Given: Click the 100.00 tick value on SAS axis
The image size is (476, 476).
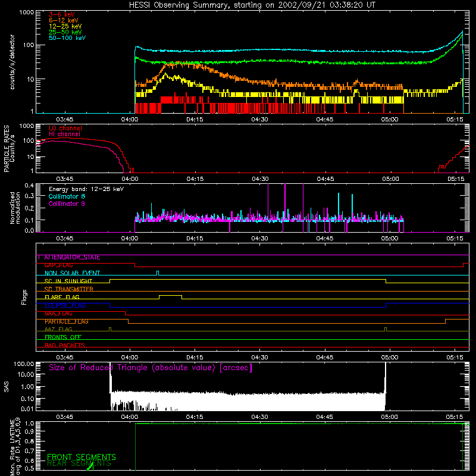Looking at the screenshot, I should tap(24, 364).
